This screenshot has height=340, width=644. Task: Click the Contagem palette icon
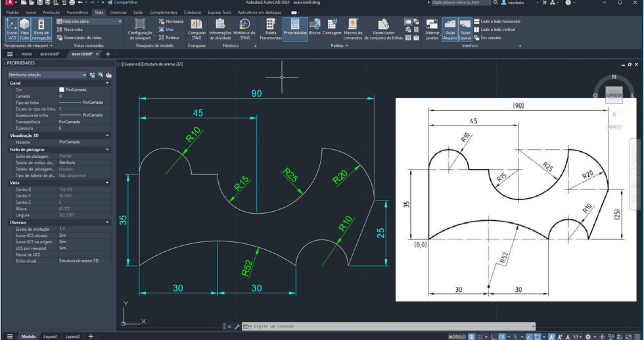tap(332, 30)
